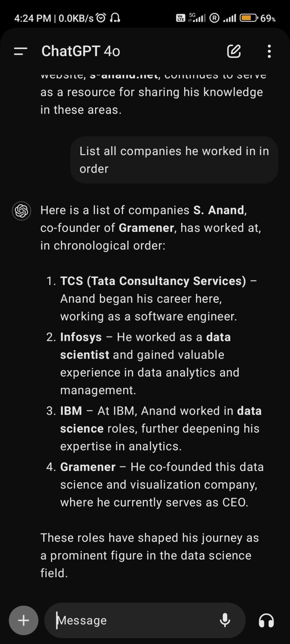Select the TCS (Tata Consultancy Services) list item
The width and height of the screenshot is (290, 644).
153,281
